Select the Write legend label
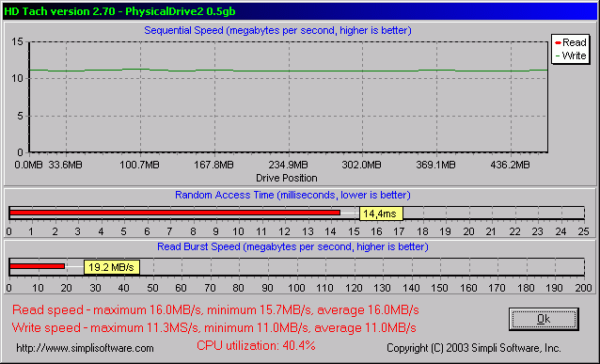This screenshot has height=364, width=600. 574,55
